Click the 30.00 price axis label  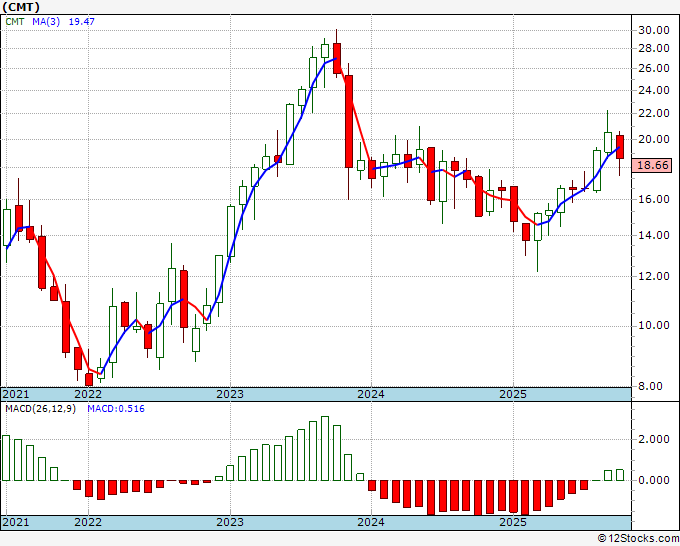654,30
